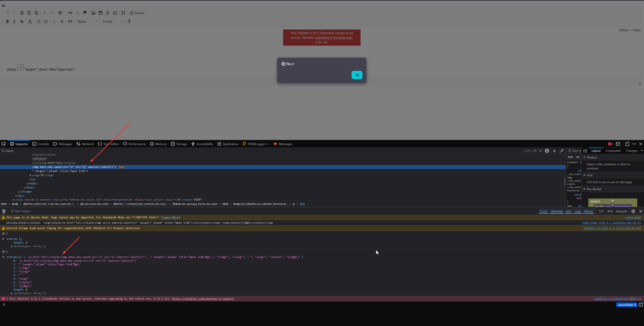
Task: Click the element picker icon in devtools
Action: pyautogui.click(x=3, y=144)
